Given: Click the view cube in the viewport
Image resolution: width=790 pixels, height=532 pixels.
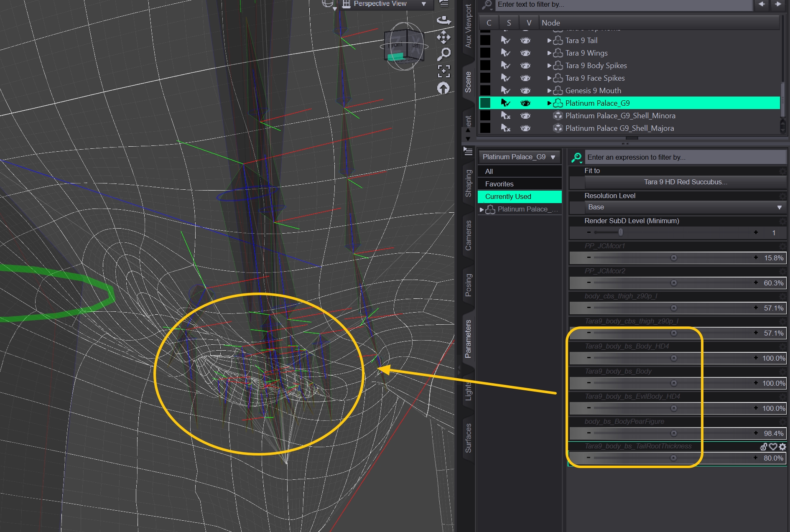Looking at the screenshot, I should point(404,46).
